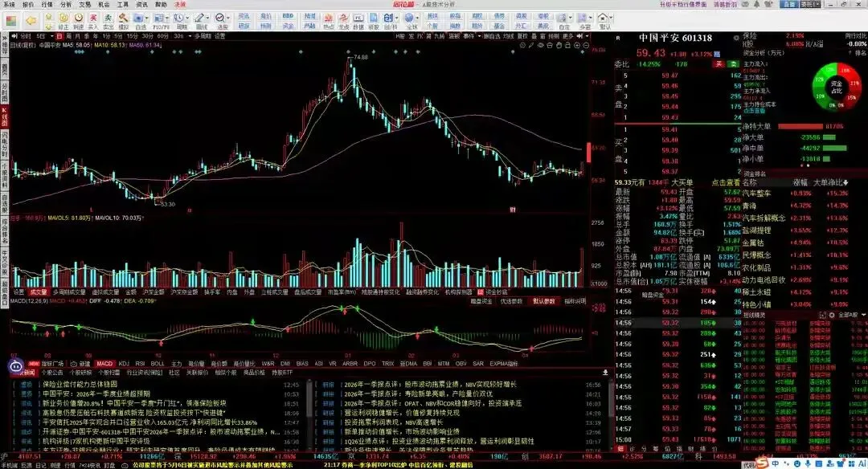Click the 周期 period clock icon
868x469 pixels.
pyautogui.click(x=178, y=18)
